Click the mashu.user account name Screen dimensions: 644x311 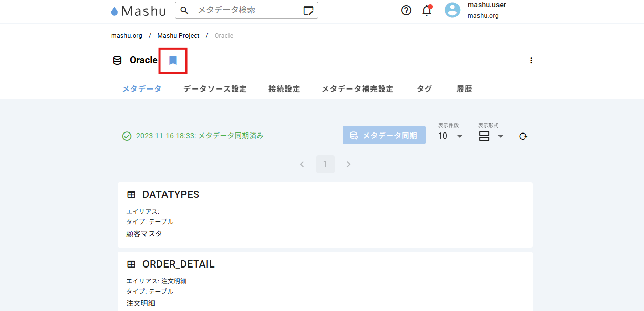487,5
